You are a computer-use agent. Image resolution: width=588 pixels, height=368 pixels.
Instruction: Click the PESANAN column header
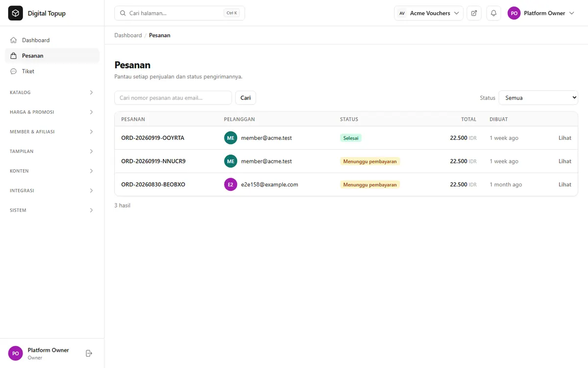tap(133, 119)
